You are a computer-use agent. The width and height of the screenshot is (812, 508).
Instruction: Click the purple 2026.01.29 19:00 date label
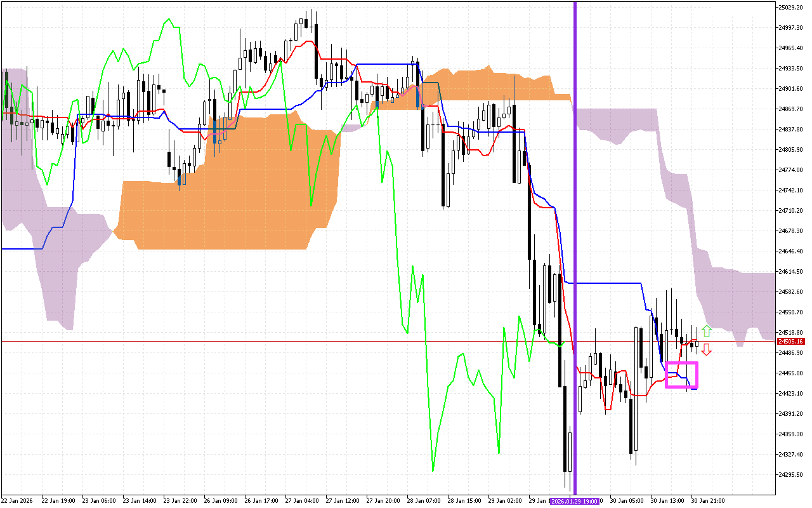[575, 501]
